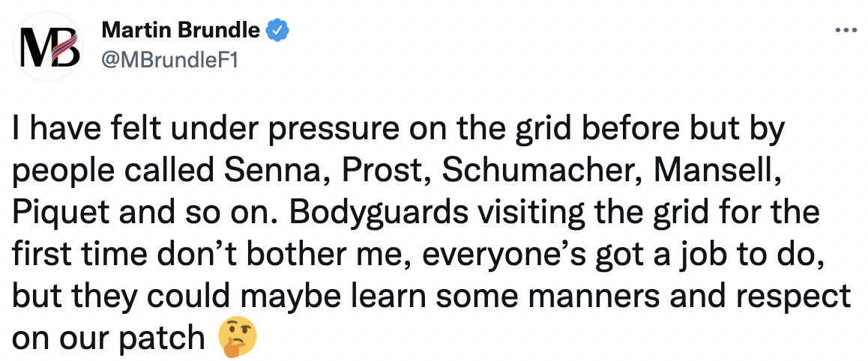Click the word patch before the emoji
Screen dimensions: 868x361
point(165,337)
